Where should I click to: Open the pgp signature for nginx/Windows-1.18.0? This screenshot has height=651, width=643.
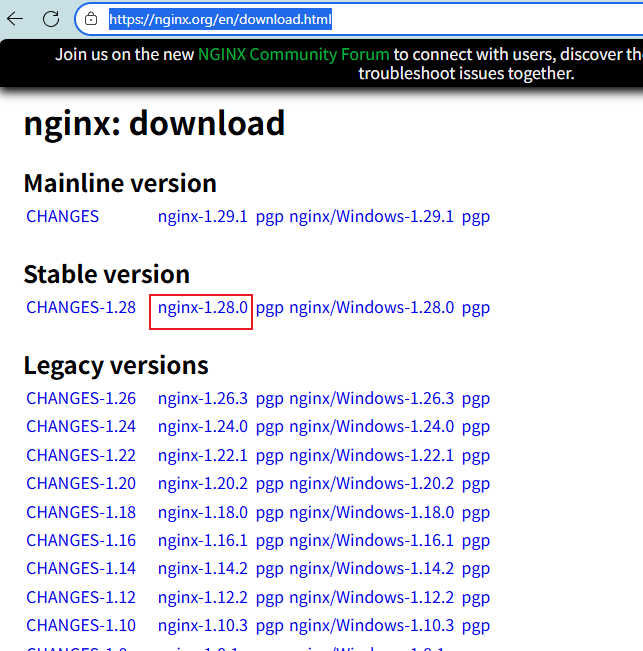tap(476, 514)
